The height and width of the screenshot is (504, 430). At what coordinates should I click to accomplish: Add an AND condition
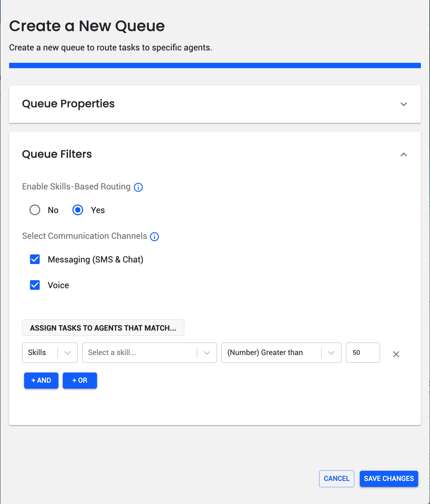(x=41, y=380)
